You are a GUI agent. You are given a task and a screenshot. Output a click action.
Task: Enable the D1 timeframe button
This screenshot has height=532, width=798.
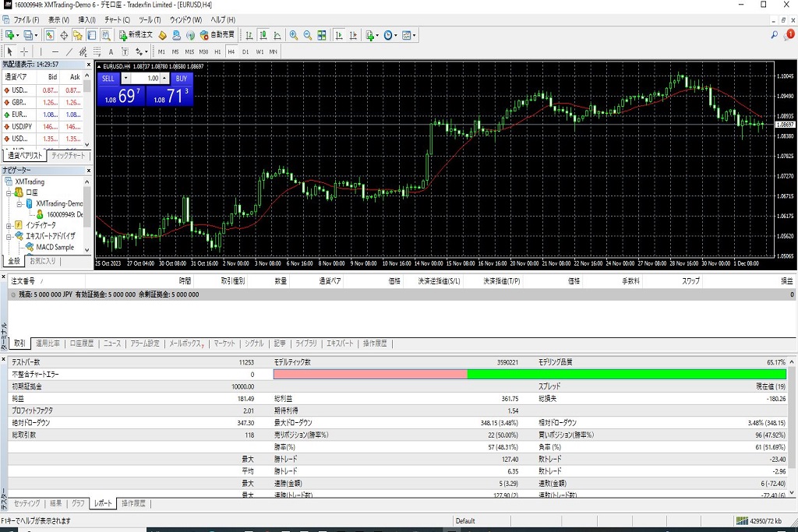tap(245, 51)
